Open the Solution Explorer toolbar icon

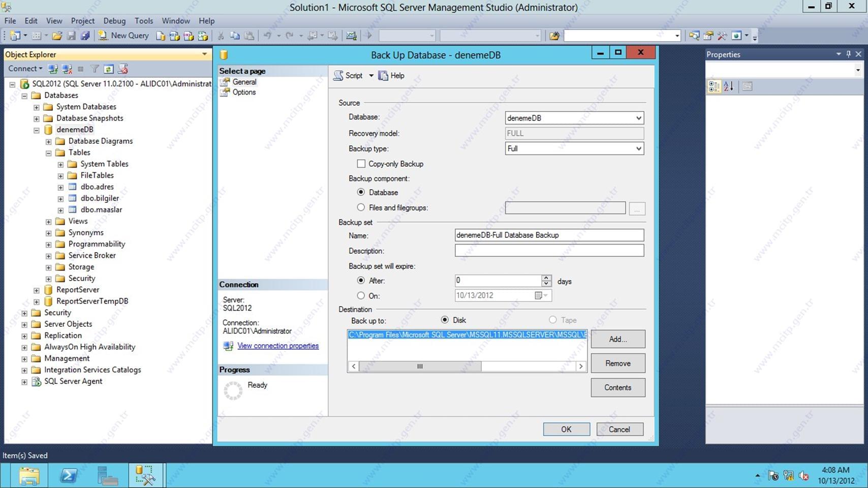coord(694,36)
